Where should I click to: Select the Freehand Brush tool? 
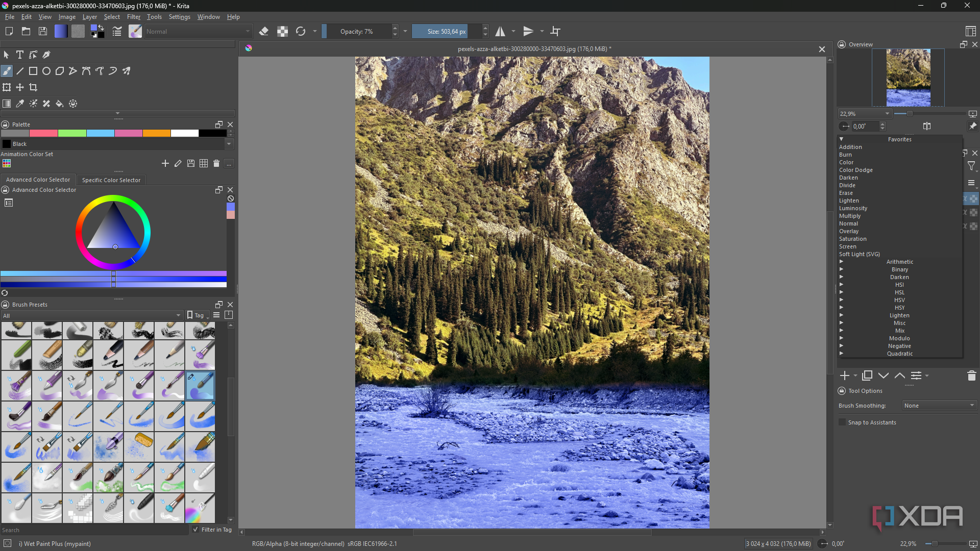point(7,71)
